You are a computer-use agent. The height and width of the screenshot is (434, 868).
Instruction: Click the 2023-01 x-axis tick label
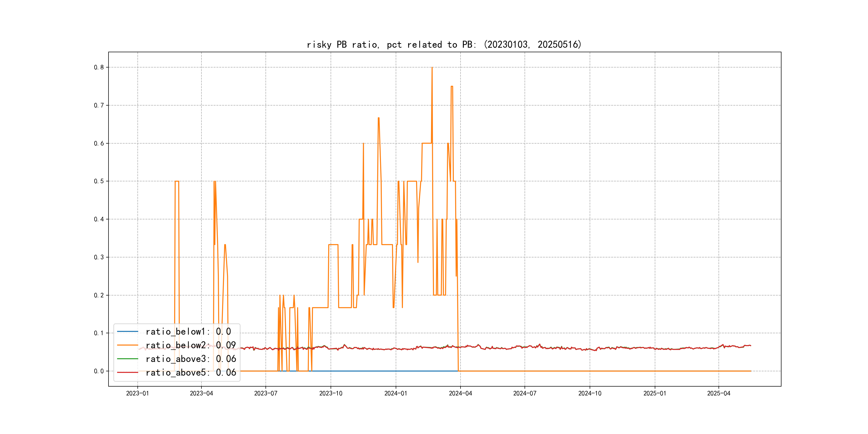tap(137, 393)
